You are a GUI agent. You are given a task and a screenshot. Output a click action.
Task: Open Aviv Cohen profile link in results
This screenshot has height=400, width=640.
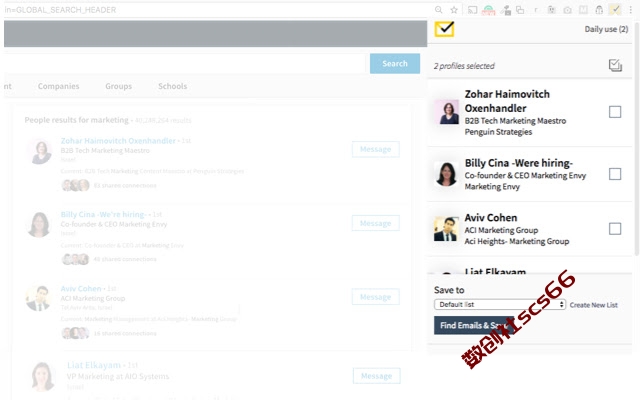[81, 289]
